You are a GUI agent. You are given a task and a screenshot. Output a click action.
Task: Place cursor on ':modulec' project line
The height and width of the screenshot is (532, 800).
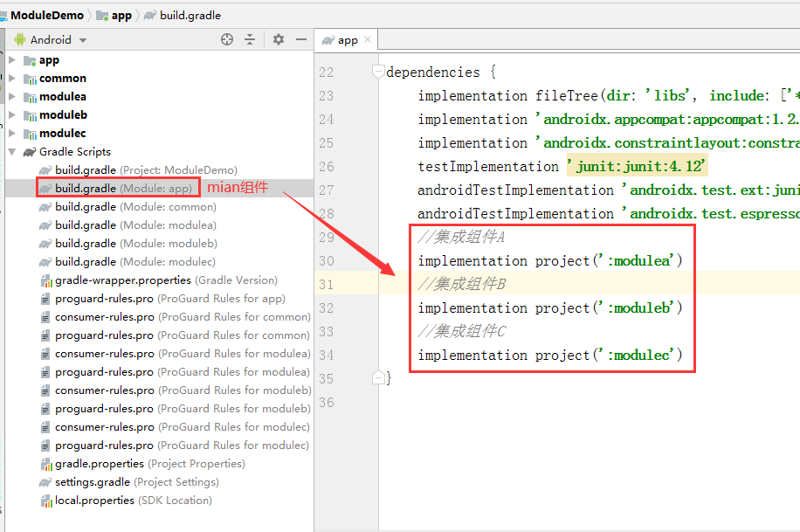point(550,355)
